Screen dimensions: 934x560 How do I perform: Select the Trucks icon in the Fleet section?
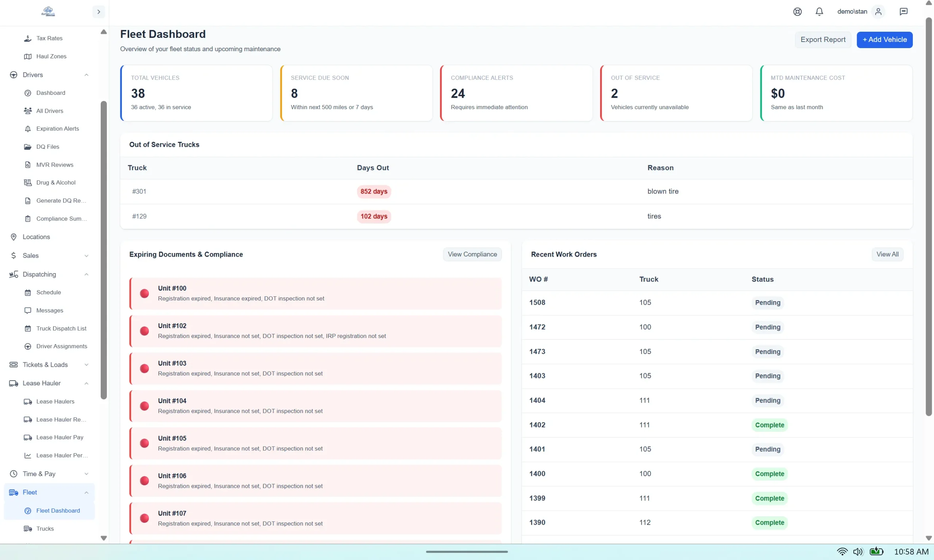[28, 528]
